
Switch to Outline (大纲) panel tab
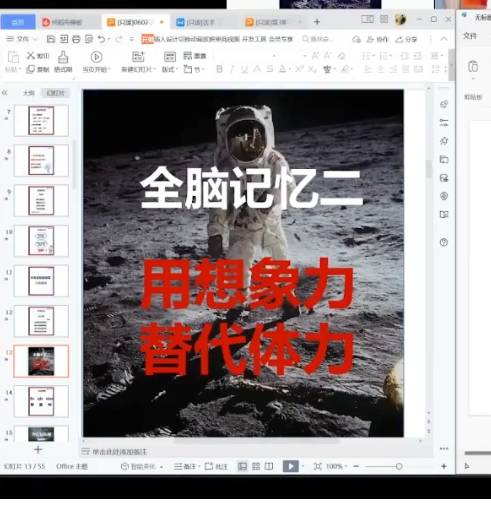[x=29, y=93]
